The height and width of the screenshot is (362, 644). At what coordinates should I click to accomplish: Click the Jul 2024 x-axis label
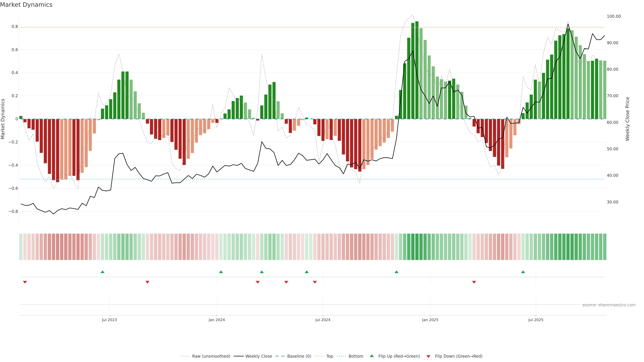(x=323, y=320)
